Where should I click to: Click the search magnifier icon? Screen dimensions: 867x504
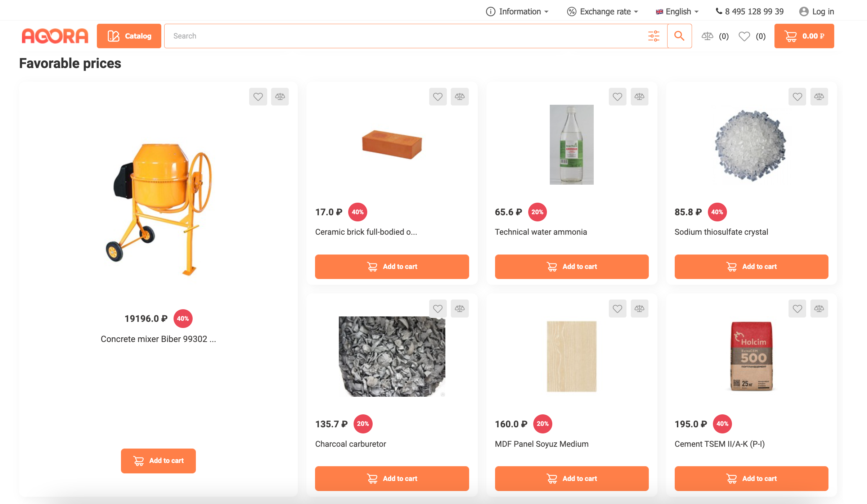679,36
